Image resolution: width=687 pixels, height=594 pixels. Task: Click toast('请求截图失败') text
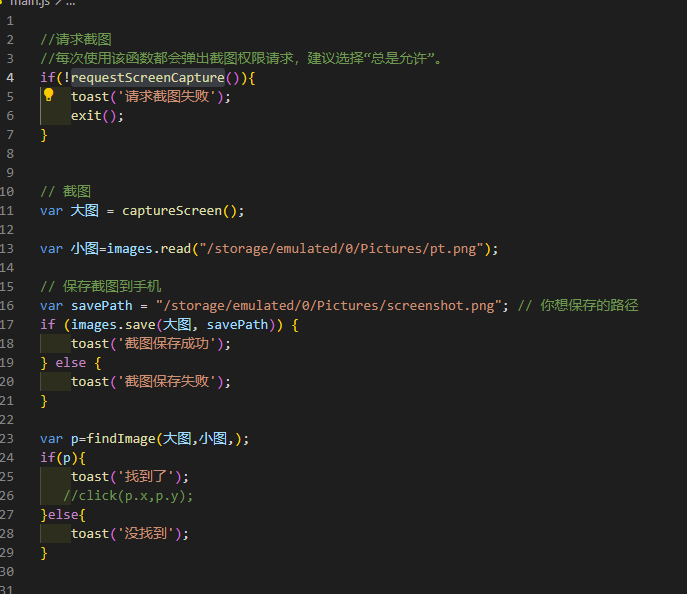click(151, 96)
